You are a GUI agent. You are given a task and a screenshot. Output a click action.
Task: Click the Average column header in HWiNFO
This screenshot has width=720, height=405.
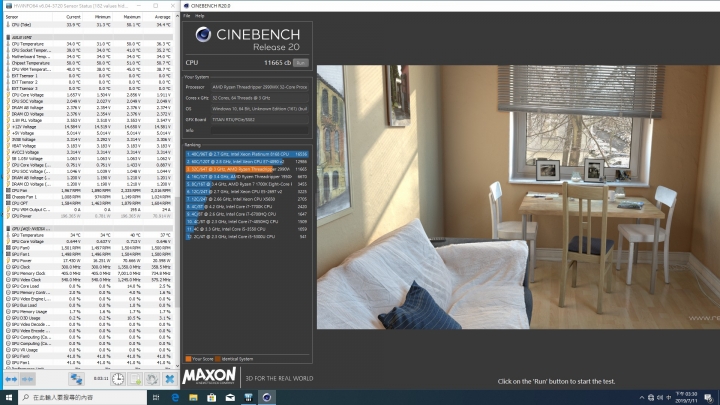162,17
